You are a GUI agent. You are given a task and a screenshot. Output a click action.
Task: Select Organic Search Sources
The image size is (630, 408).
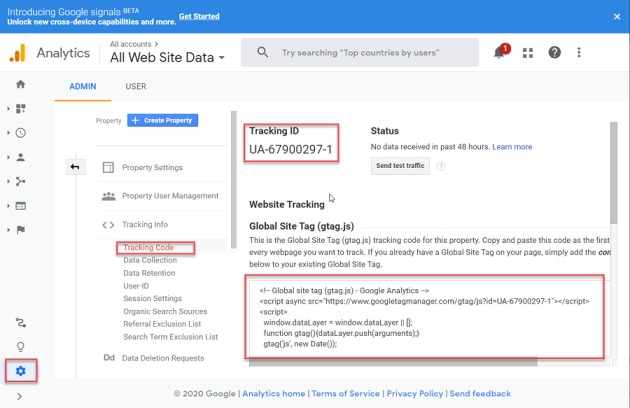point(165,311)
